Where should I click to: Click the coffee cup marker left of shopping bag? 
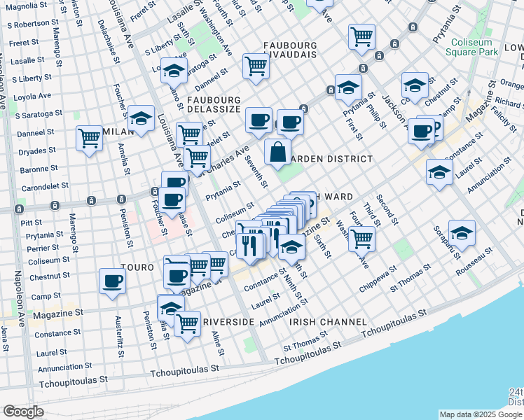tap(258, 119)
